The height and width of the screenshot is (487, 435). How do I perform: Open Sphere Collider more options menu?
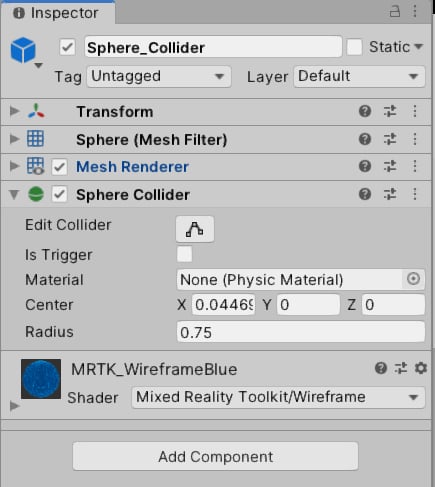tap(415, 194)
